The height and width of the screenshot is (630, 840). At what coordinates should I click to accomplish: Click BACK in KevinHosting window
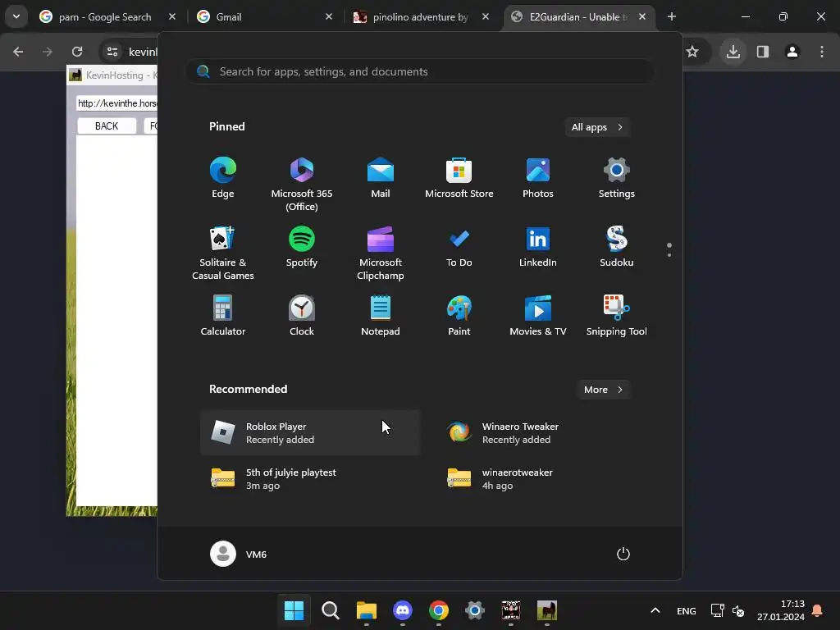[107, 126]
